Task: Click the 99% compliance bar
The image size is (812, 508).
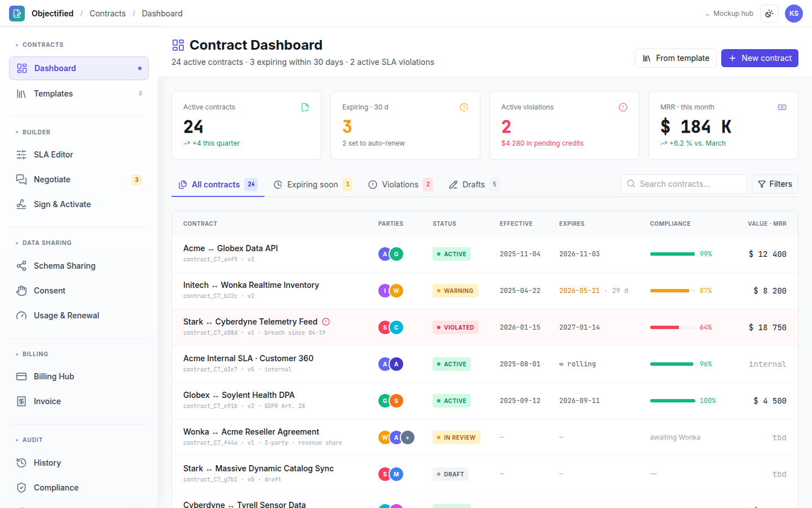Action: click(x=673, y=254)
